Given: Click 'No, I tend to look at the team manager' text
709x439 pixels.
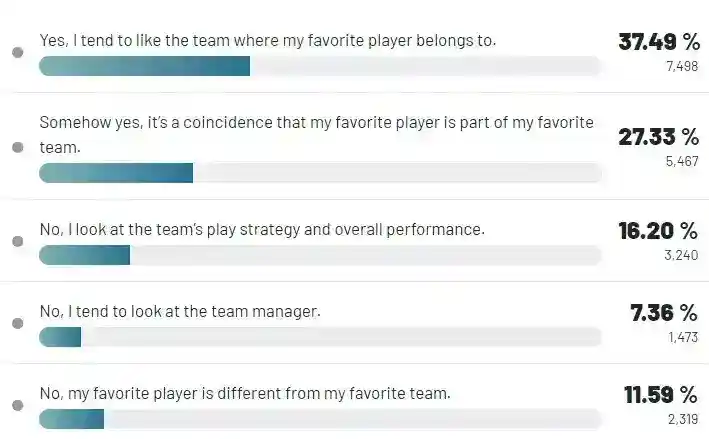Looking at the screenshot, I should point(180,311).
